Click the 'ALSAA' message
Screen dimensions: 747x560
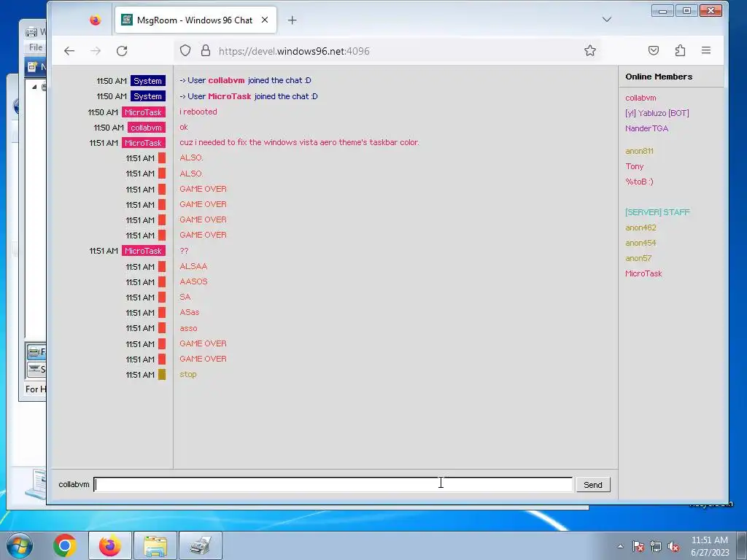coord(193,266)
